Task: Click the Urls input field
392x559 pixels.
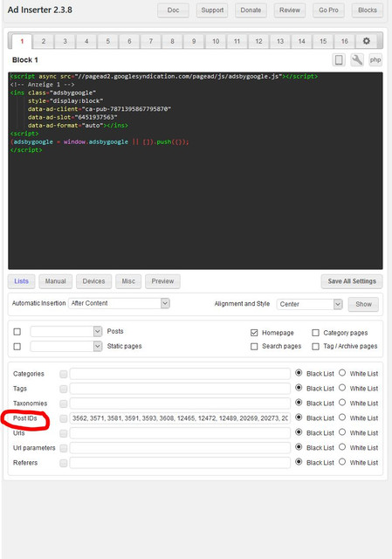Action: [x=180, y=433]
